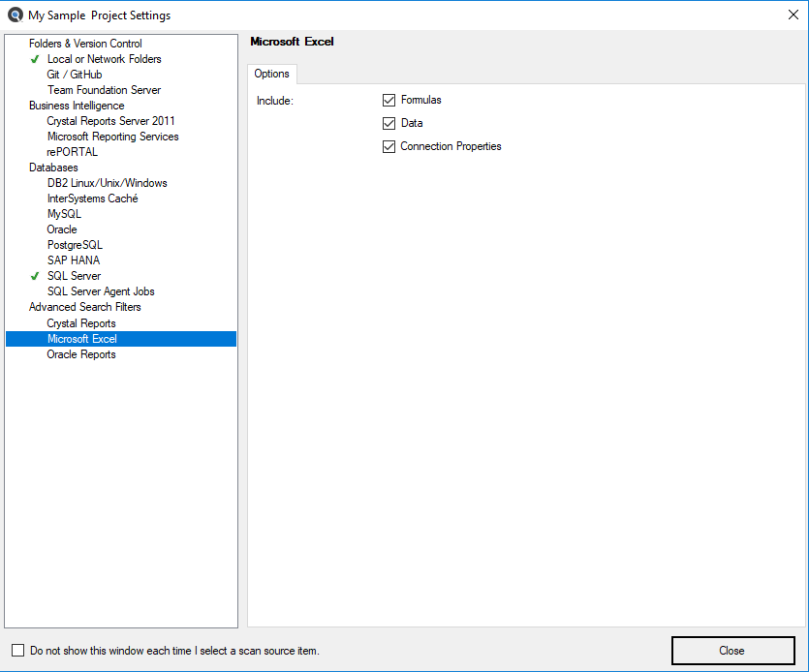809x672 pixels.
Task: Select Microsoft Reporting Services
Action: (113, 137)
